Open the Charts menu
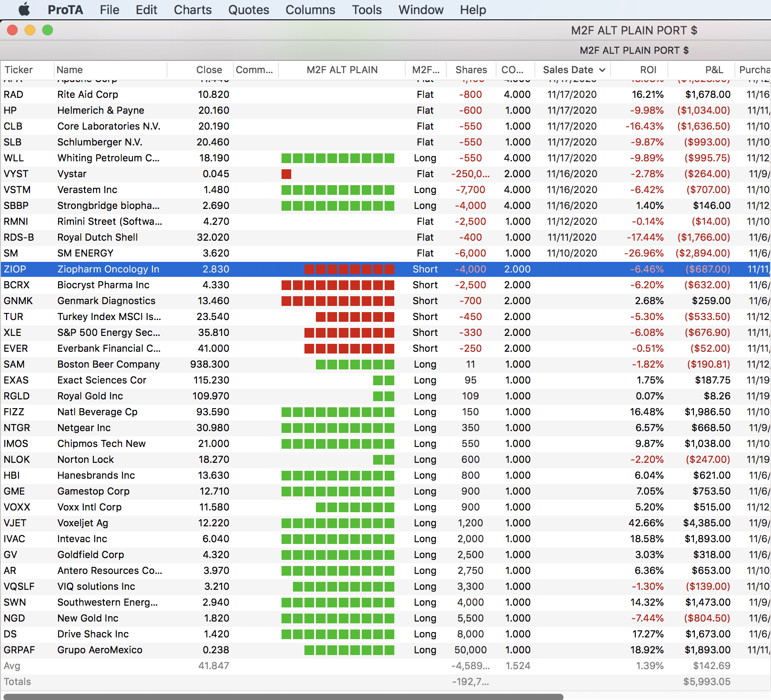771x700 pixels. (193, 10)
